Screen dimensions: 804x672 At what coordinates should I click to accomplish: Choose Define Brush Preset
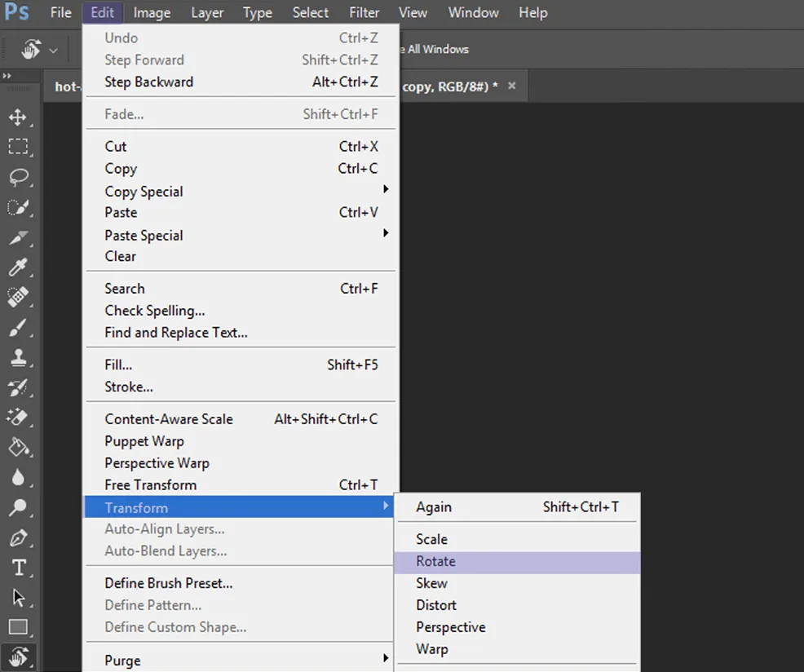pos(241,583)
